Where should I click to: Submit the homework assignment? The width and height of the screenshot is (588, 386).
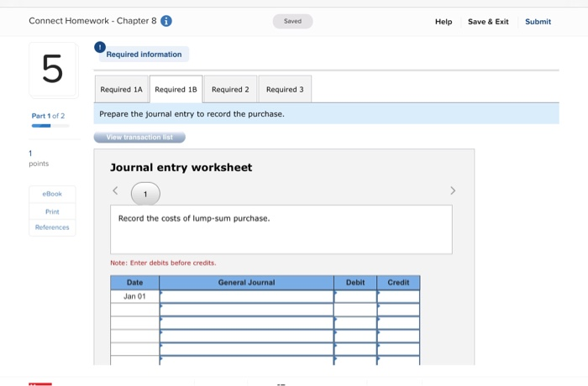coord(538,22)
